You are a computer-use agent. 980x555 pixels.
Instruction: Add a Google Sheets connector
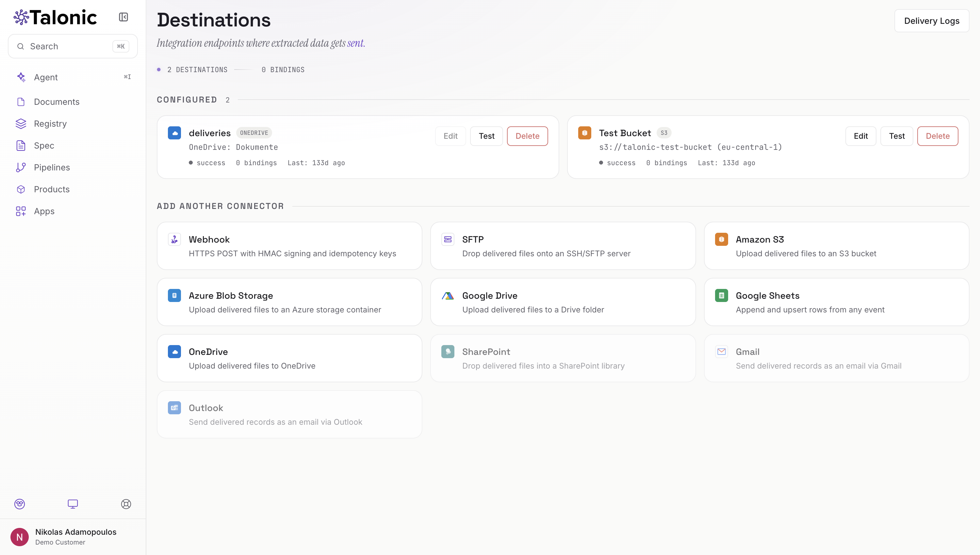(836, 302)
